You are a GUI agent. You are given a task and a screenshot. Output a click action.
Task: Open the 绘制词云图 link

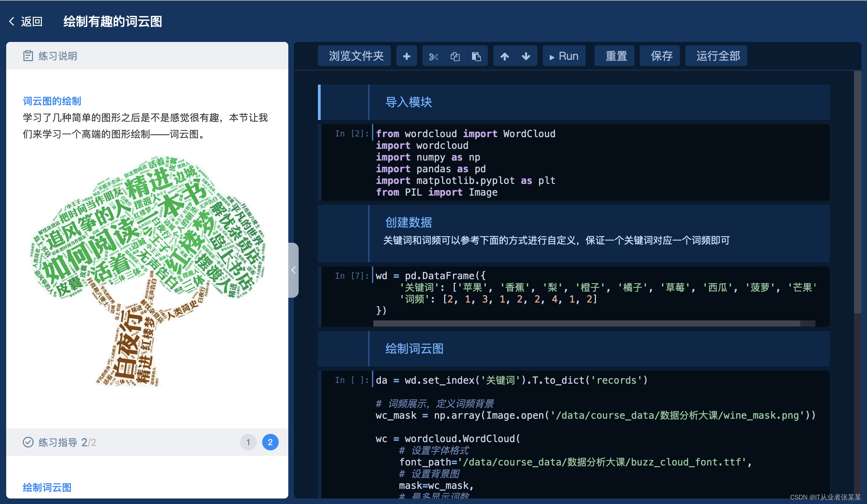pyautogui.click(x=47, y=487)
